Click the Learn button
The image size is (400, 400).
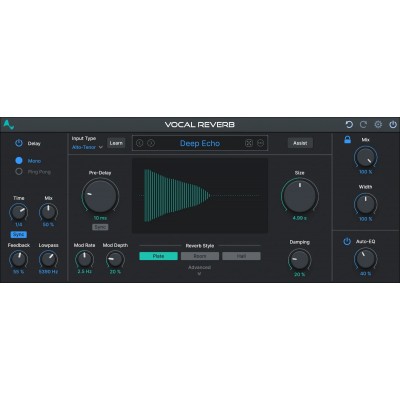click(116, 143)
